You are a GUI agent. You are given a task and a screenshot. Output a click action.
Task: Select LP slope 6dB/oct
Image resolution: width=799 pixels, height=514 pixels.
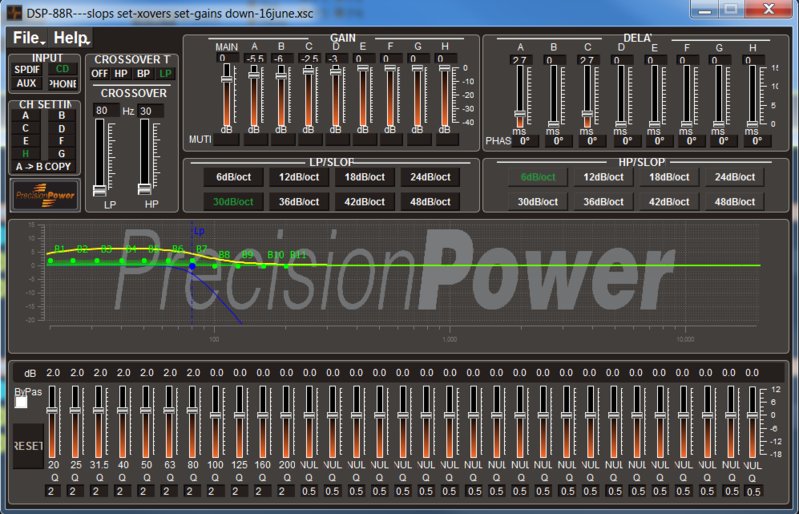coord(233,177)
